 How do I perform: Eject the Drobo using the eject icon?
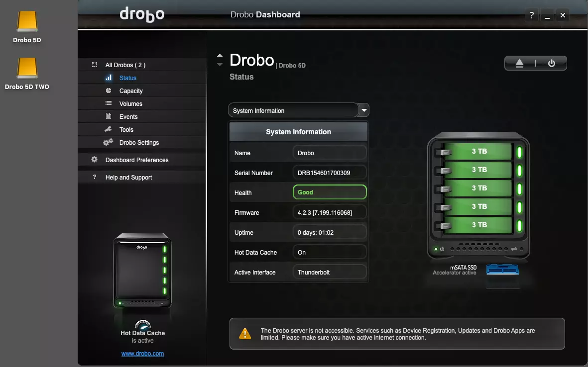[x=519, y=63]
